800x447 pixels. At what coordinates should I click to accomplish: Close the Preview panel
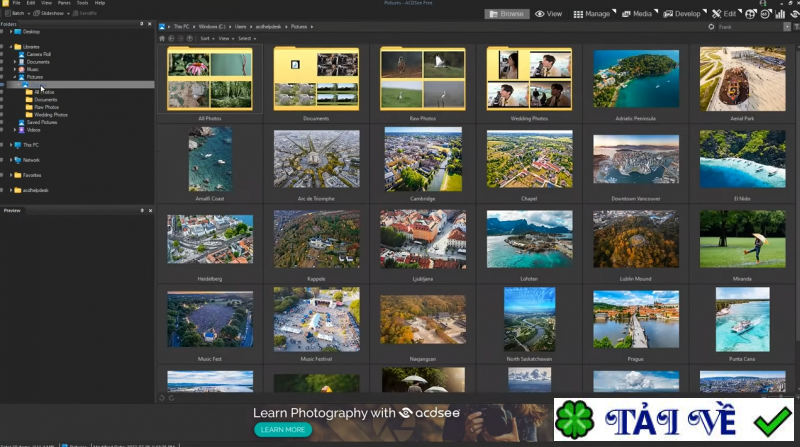click(150, 211)
